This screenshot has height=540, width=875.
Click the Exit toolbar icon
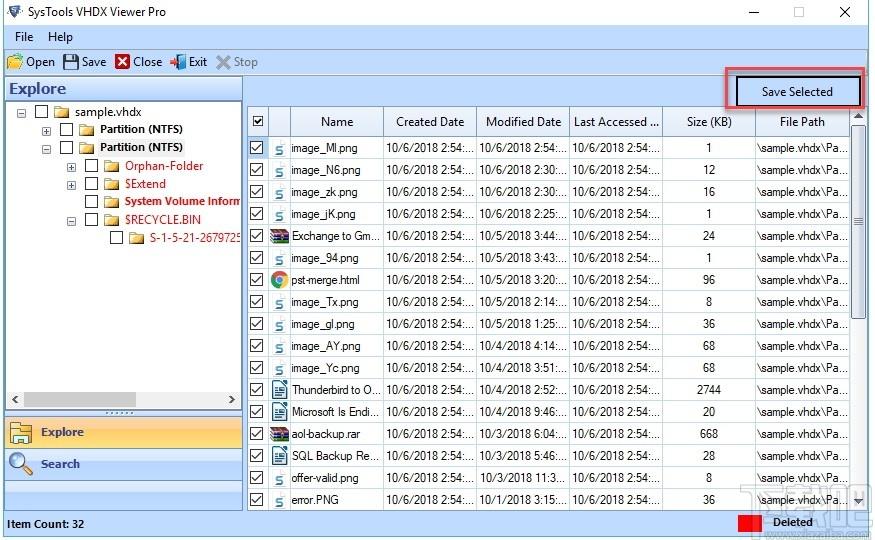(x=178, y=62)
